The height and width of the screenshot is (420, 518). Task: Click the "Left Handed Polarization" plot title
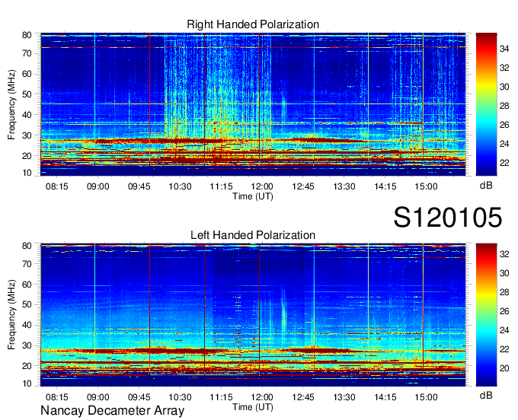253,235
